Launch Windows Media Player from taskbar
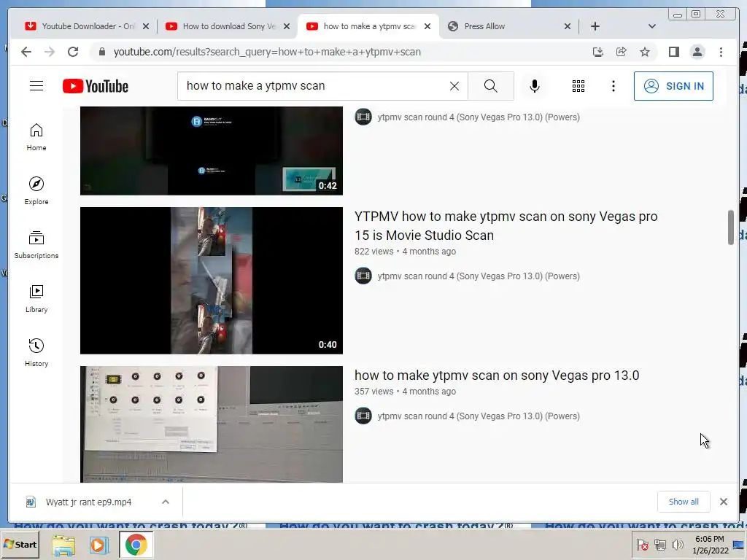Screen dimensions: 747x560 pyautogui.click(x=99, y=545)
